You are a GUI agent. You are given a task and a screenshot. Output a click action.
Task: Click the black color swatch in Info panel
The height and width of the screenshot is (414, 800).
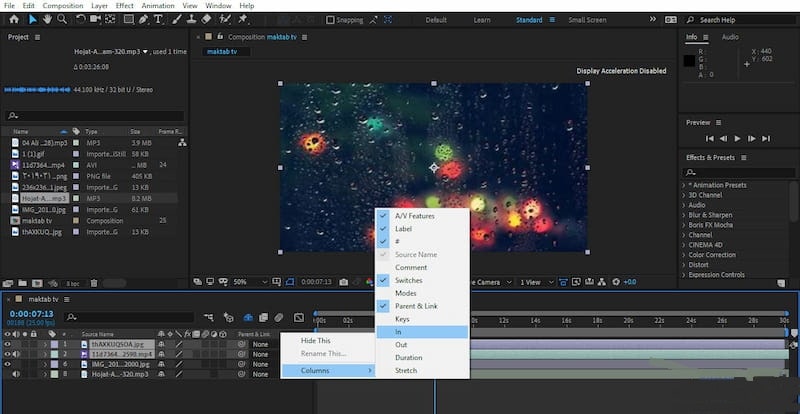coord(690,62)
